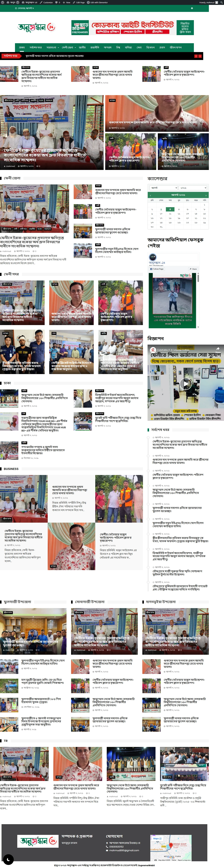The image size is (224, 868).
Task: Go to next month in calendar
Action: click(206, 195)
